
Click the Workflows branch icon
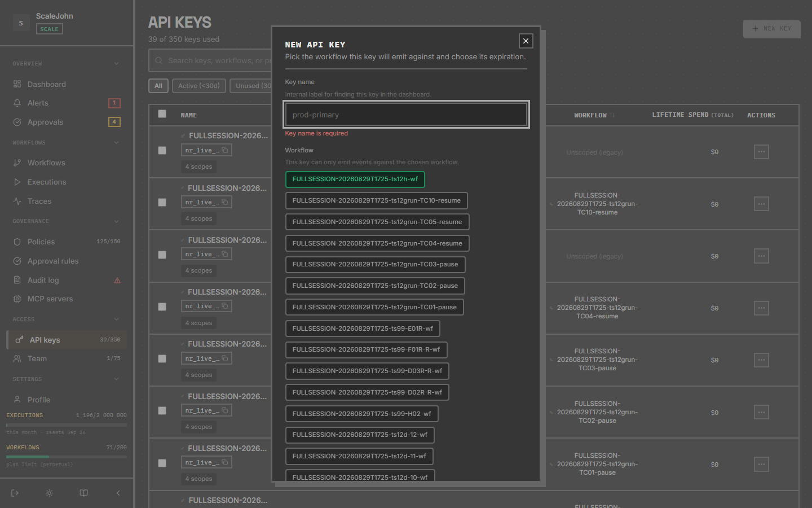[17, 163]
